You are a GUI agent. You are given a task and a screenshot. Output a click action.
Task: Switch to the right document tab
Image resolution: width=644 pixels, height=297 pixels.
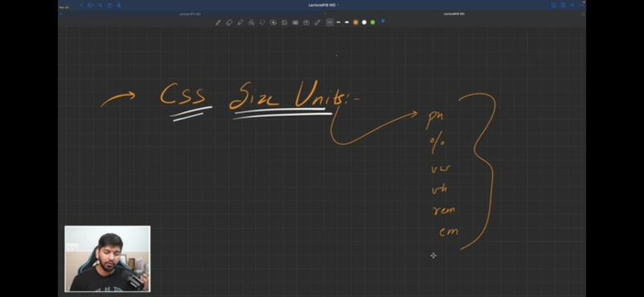point(454,14)
